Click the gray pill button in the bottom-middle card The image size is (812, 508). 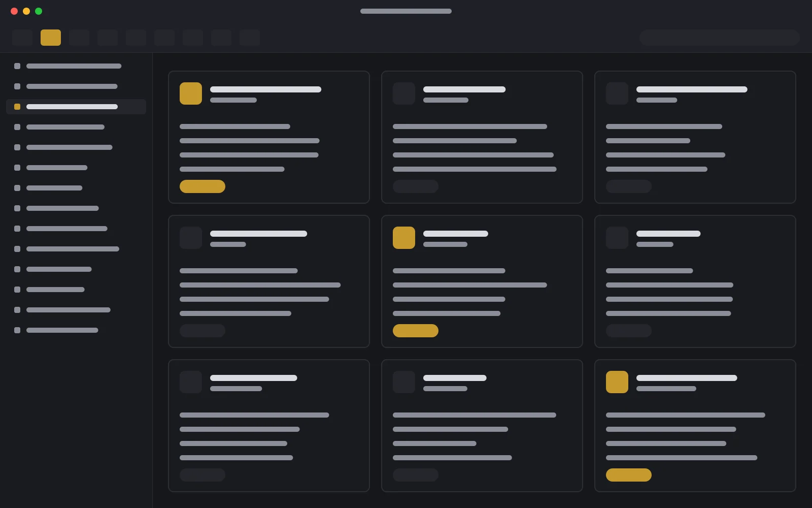[x=416, y=475]
